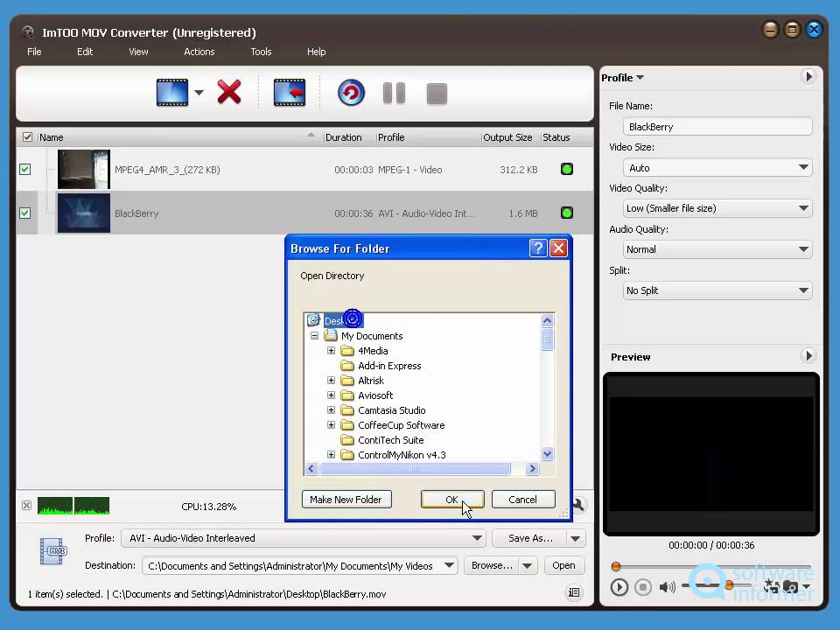Expand the CoffeeCup Software folder

tap(331, 425)
